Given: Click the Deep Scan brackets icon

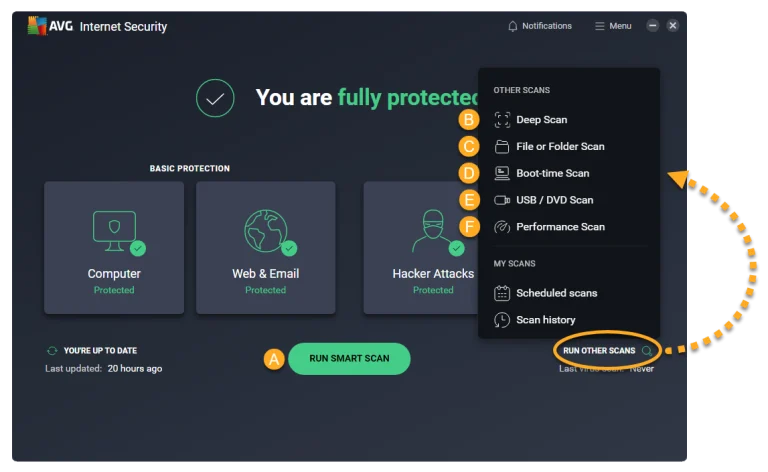Looking at the screenshot, I should (502, 120).
